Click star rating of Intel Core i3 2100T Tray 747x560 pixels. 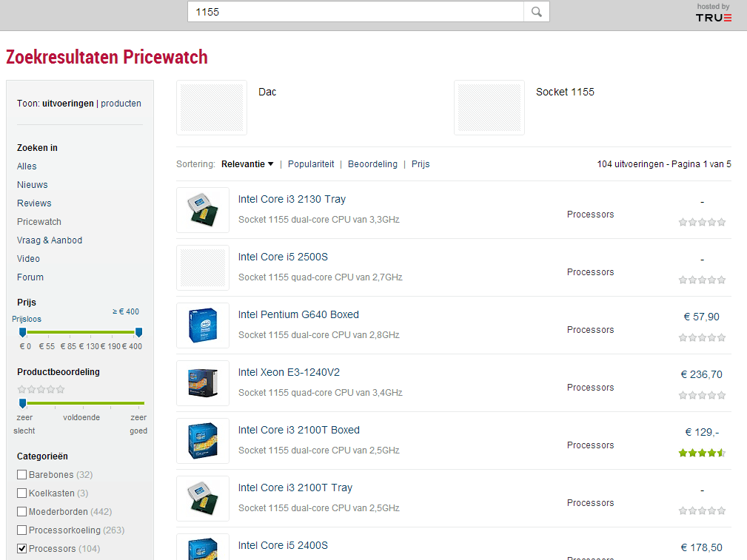(703, 510)
